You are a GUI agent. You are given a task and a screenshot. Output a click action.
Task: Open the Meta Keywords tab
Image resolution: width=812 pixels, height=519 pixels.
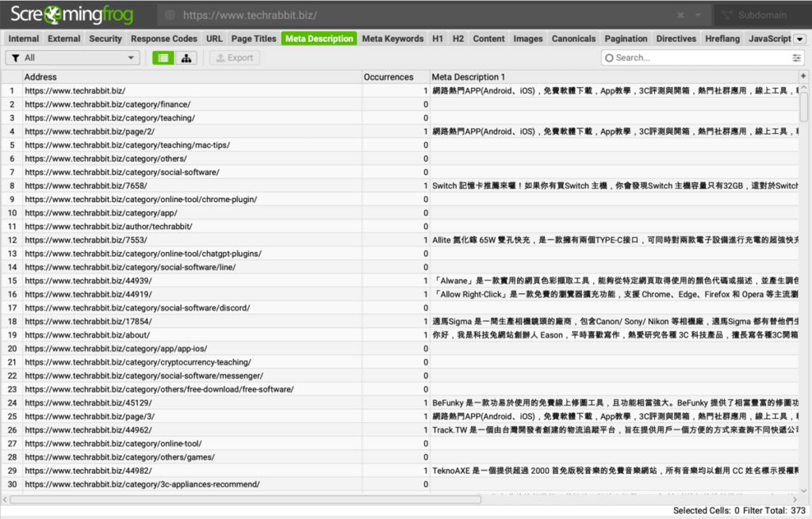tap(393, 39)
